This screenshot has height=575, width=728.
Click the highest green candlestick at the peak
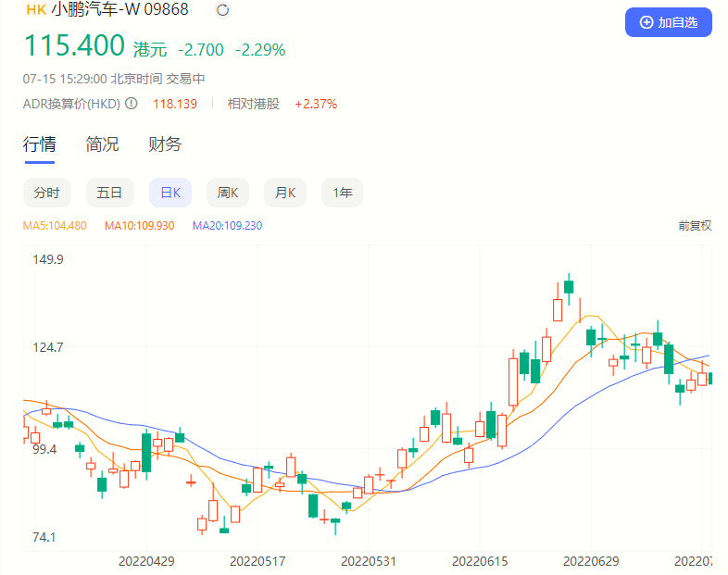tap(569, 287)
